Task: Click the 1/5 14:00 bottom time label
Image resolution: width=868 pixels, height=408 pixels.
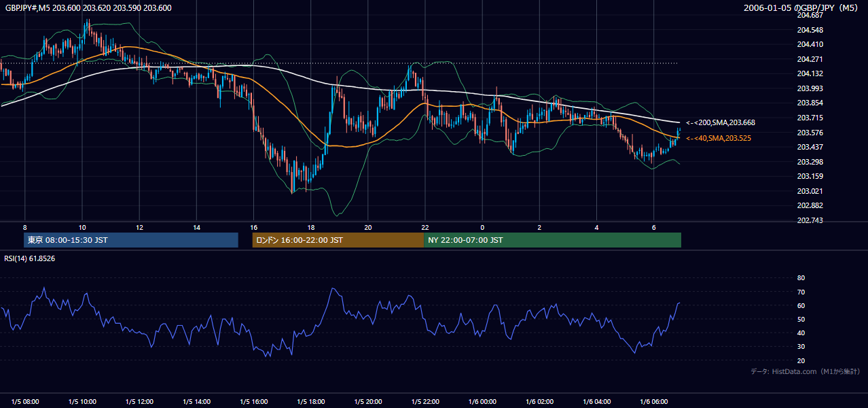Action: pyautogui.click(x=196, y=401)
